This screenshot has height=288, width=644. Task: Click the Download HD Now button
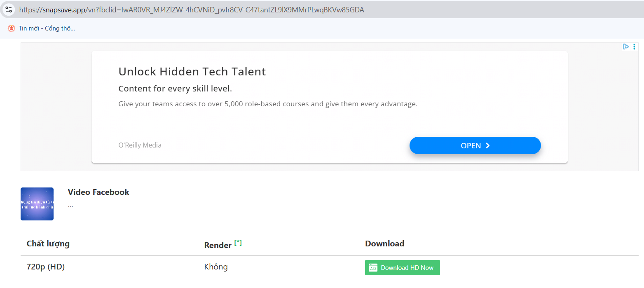[403, 267]
